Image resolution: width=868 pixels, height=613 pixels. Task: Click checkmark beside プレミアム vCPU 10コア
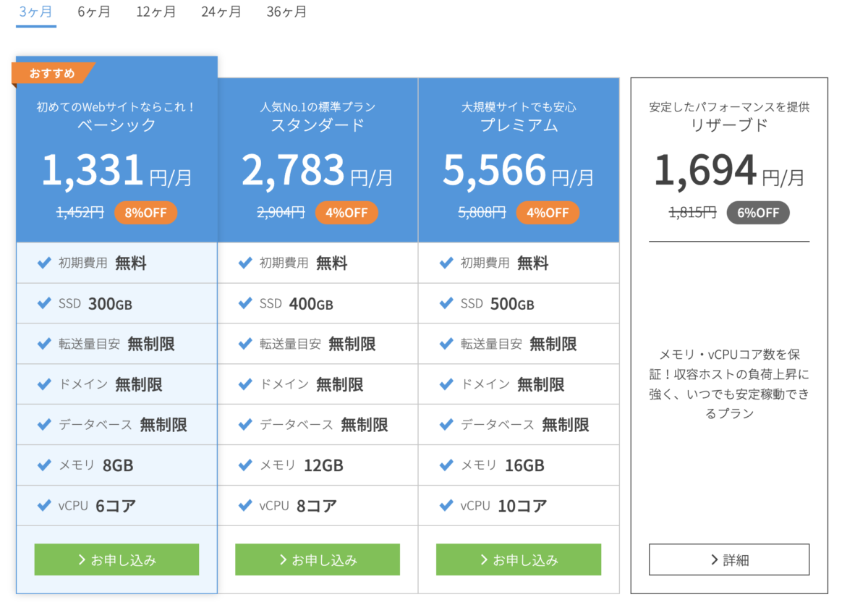point(446,505)
